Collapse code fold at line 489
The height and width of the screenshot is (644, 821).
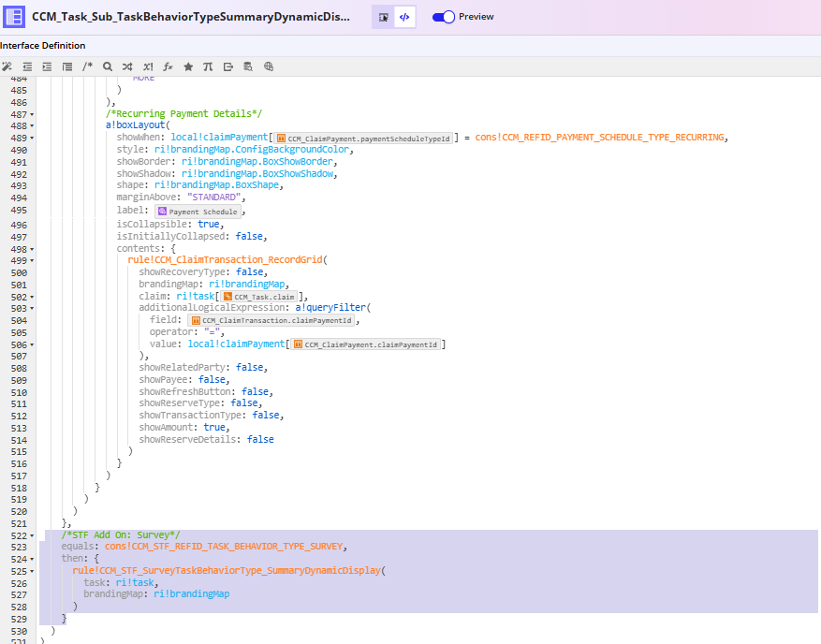(32, 139)
